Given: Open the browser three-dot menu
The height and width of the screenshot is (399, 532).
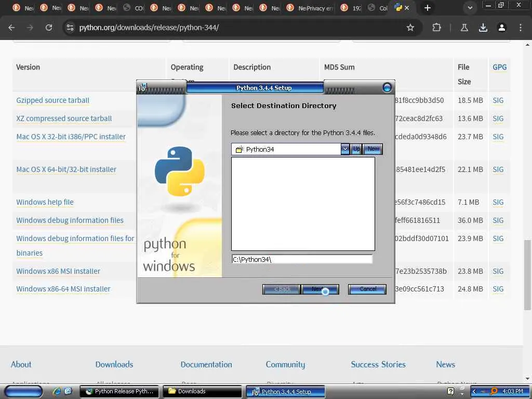Looking at the screenshot, I should point(521,28).
